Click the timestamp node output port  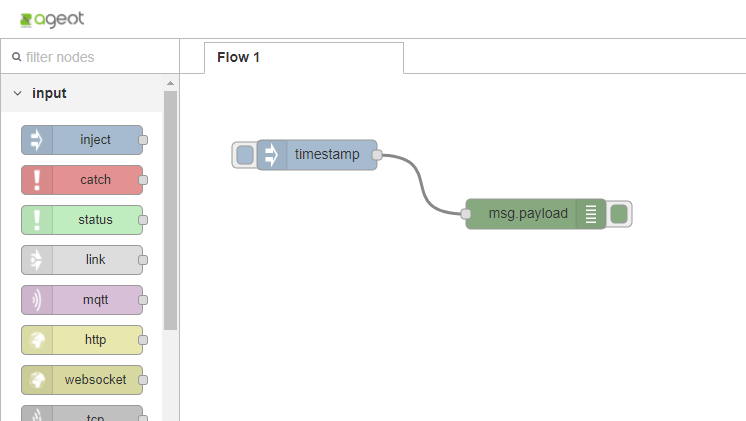pos(377,155)
